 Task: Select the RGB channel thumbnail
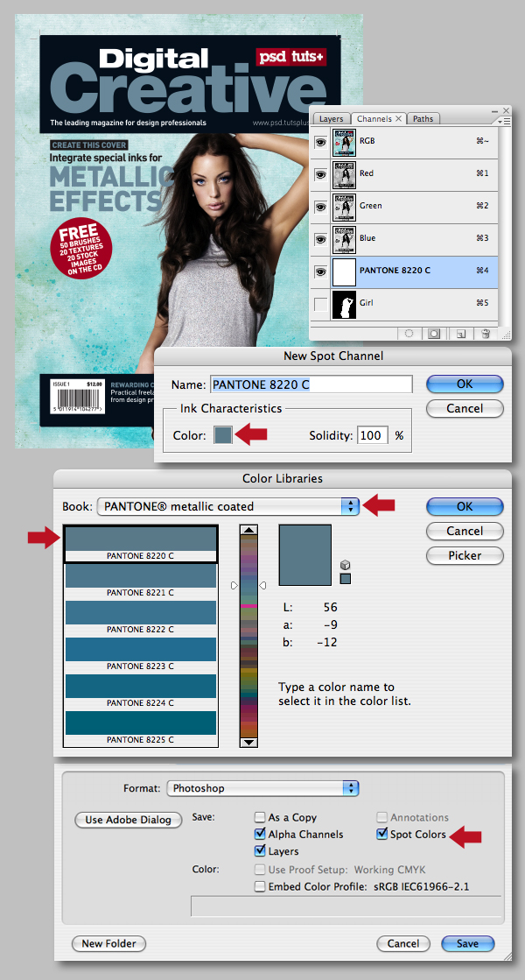click(x=344, y=143)
